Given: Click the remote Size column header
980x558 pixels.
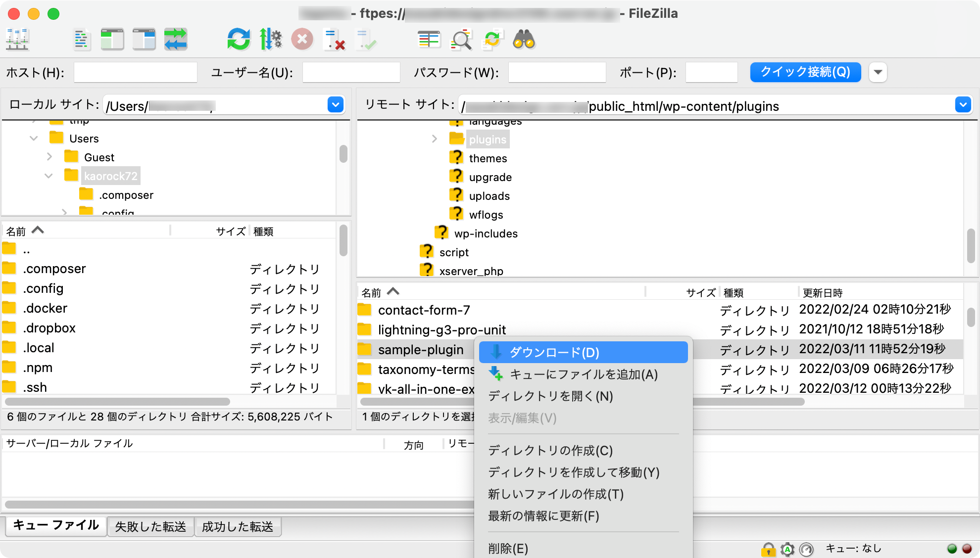Looking at the screenshot, I should click(682, 292).
